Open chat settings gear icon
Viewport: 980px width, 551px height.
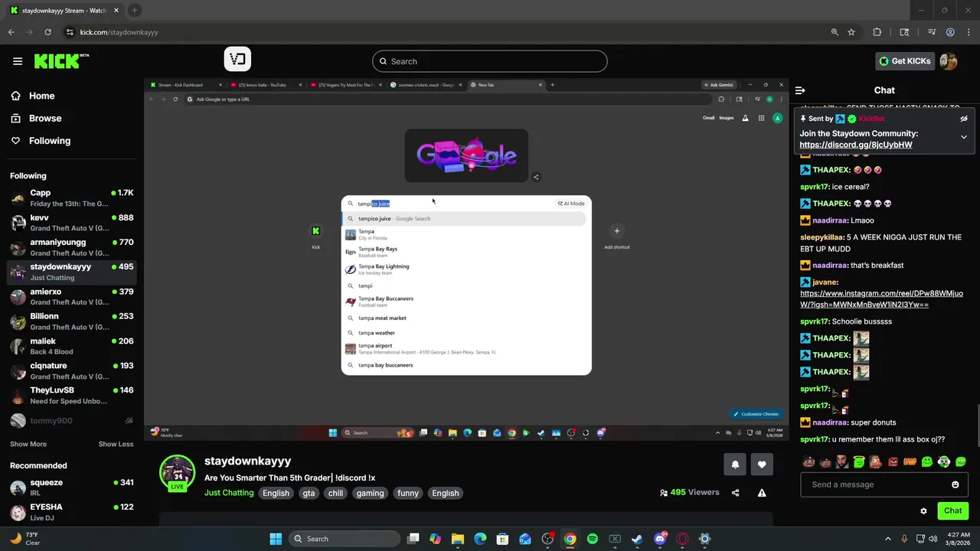click(923, 511)
